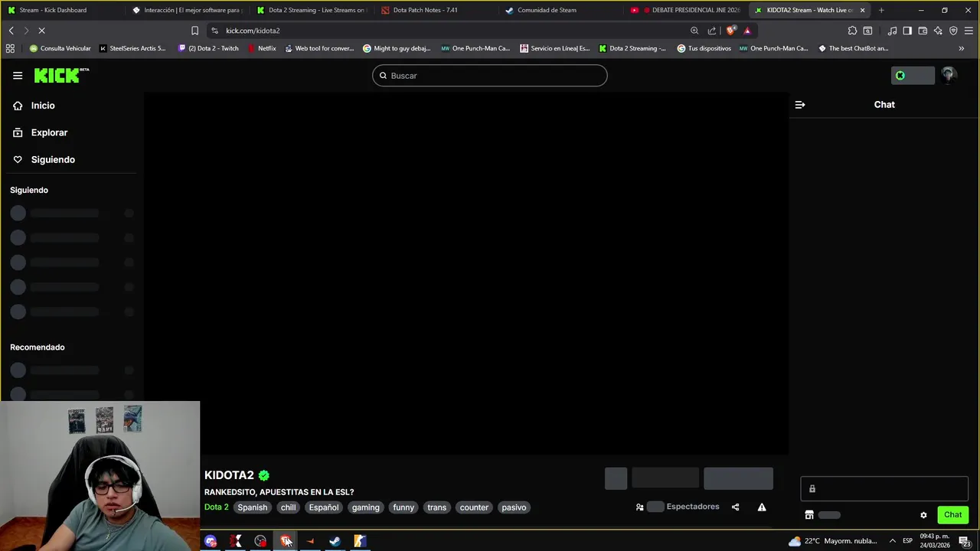Open Brave Shields lion icon
Image resolution: width=980 pixels, height=551 pixels.
point(730,31)
